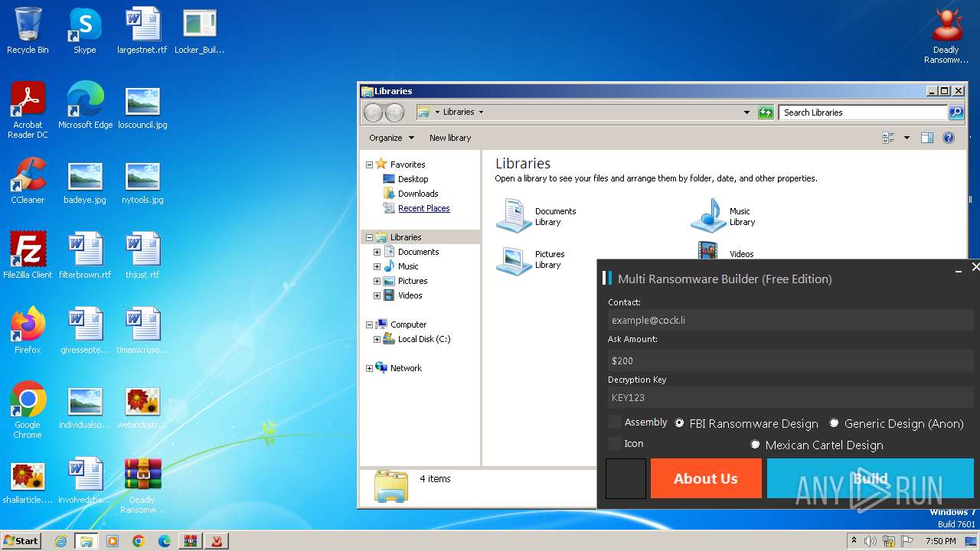
Task: Launch Skype from the desktop
Action: [x=84, y=31]
